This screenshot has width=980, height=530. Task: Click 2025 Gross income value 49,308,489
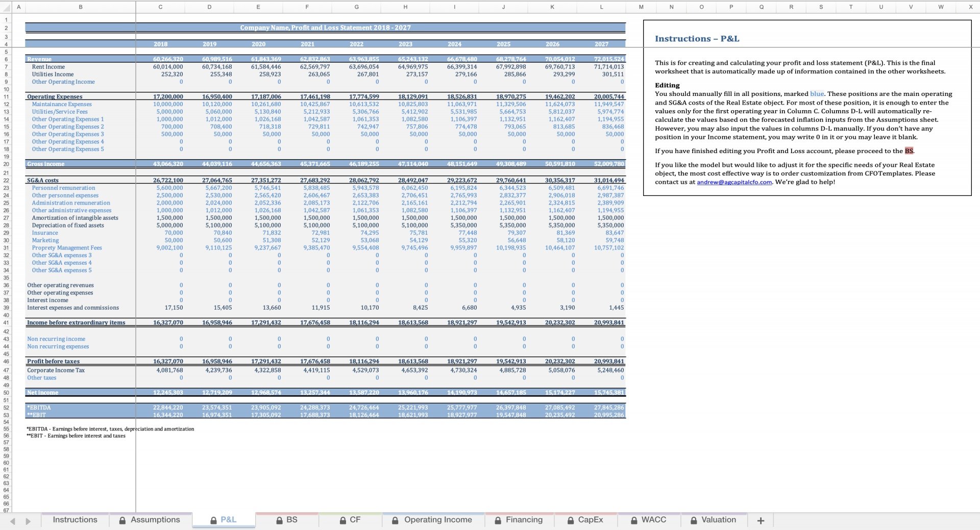point(511,164)
